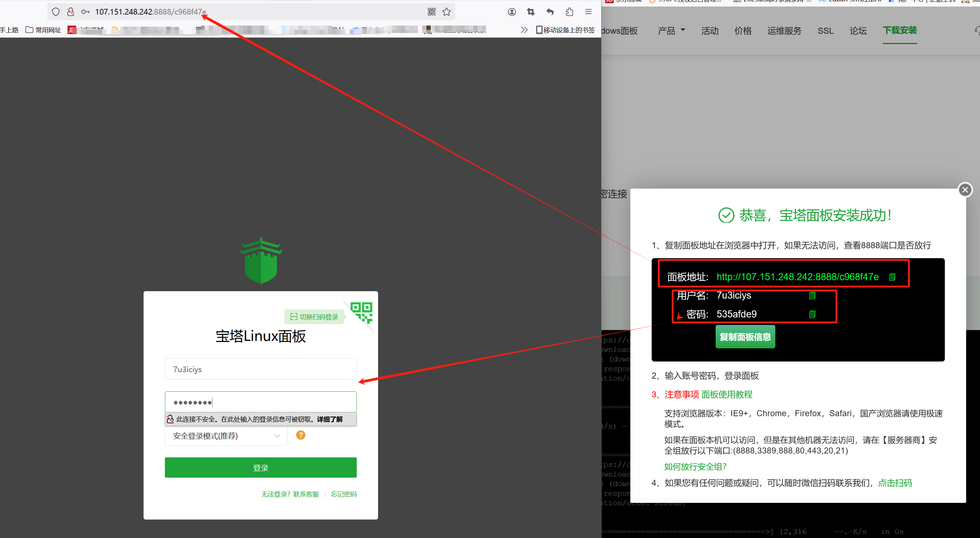Copy the panel address with its copy icon

[892, 277]
